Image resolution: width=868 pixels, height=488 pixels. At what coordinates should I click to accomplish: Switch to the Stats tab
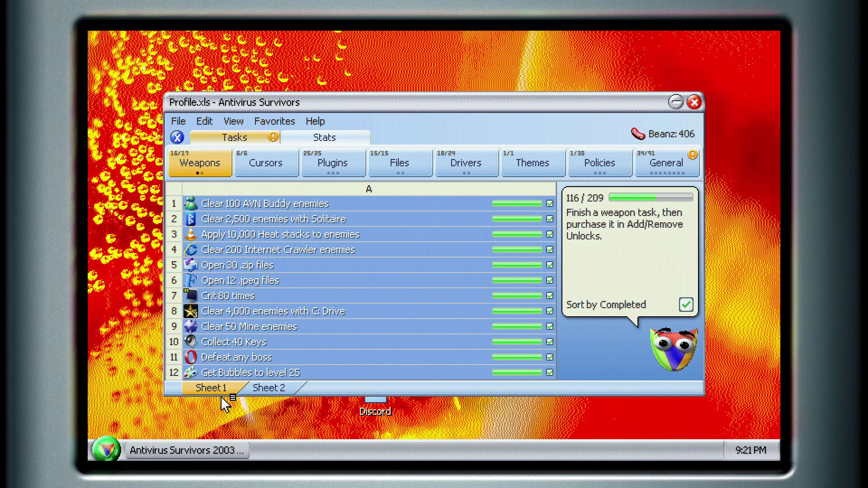click(325, 137)
